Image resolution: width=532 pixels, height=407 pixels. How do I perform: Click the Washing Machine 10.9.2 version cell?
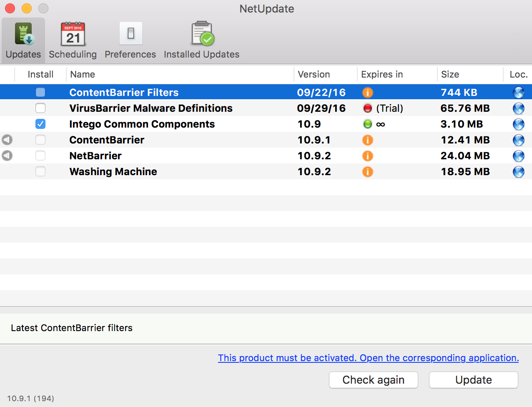pos(314,171)
